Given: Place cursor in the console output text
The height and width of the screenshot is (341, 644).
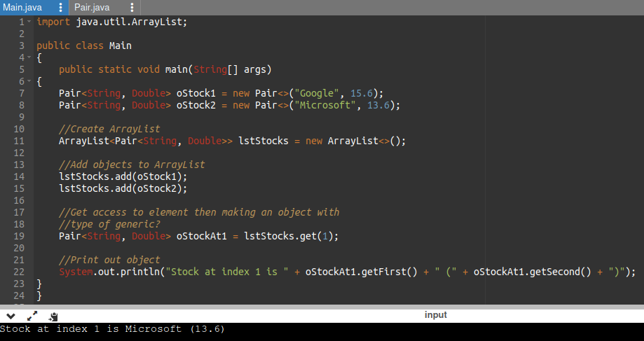Looking at the screenshot, I should [x=112, y=328].
